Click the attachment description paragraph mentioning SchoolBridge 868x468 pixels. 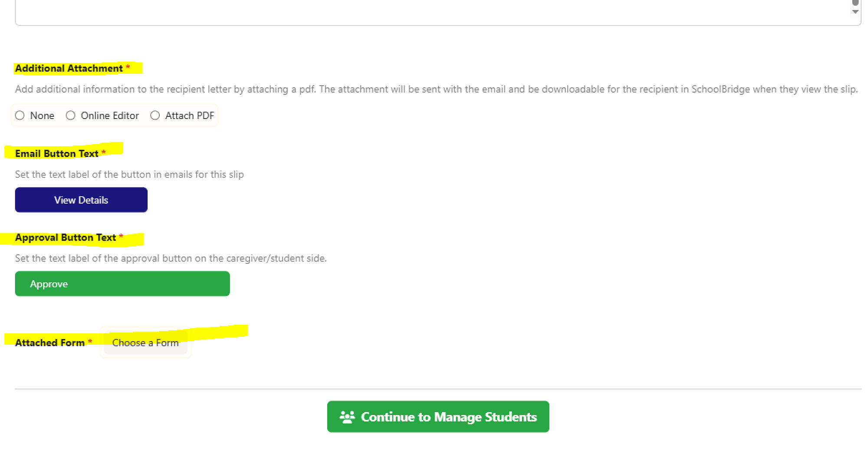(436, 89)
